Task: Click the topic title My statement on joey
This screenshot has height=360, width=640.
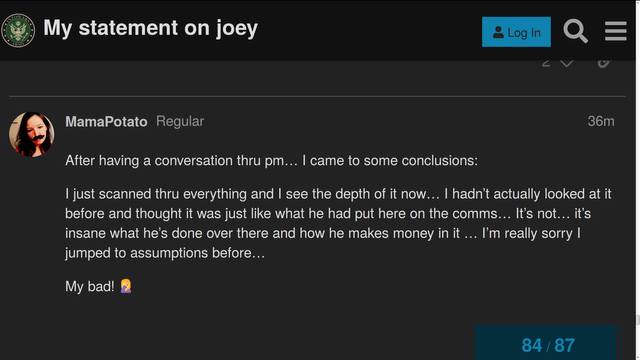Action: tap(151, 28)
